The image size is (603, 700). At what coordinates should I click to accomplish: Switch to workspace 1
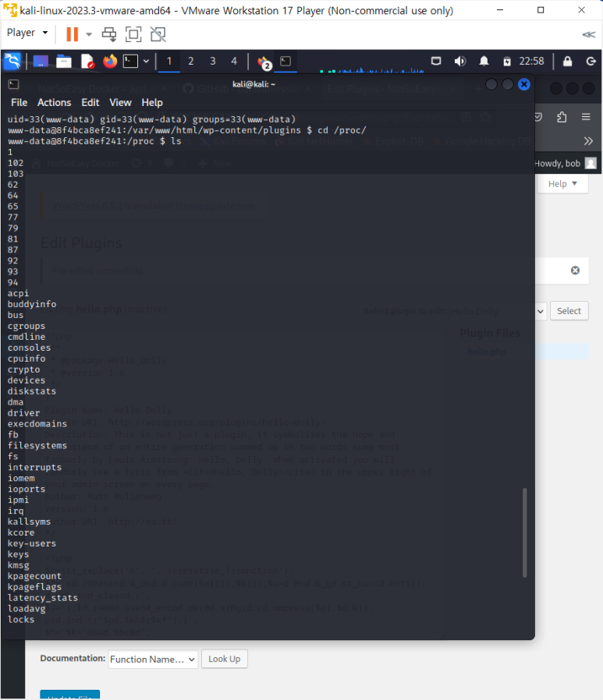[169, 61]
